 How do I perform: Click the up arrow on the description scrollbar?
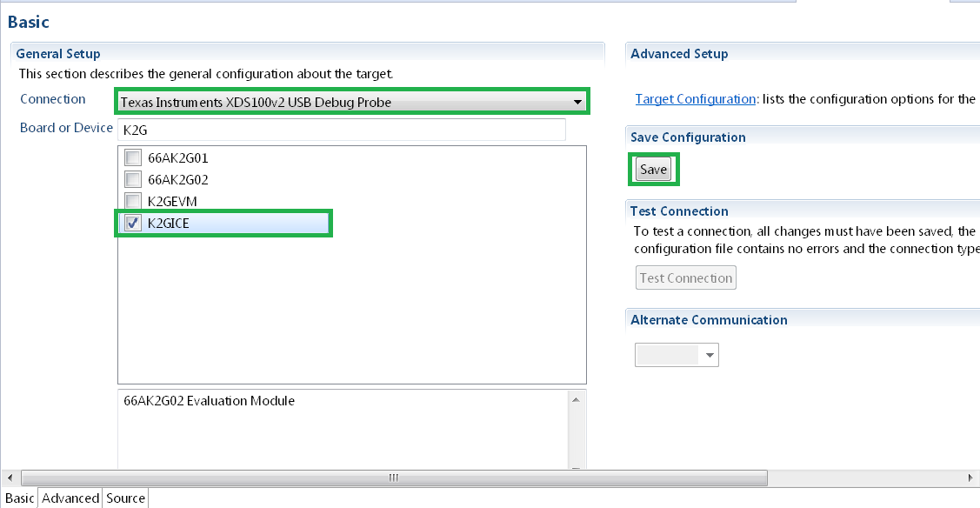pyautogui.click(x=576, y=398)
